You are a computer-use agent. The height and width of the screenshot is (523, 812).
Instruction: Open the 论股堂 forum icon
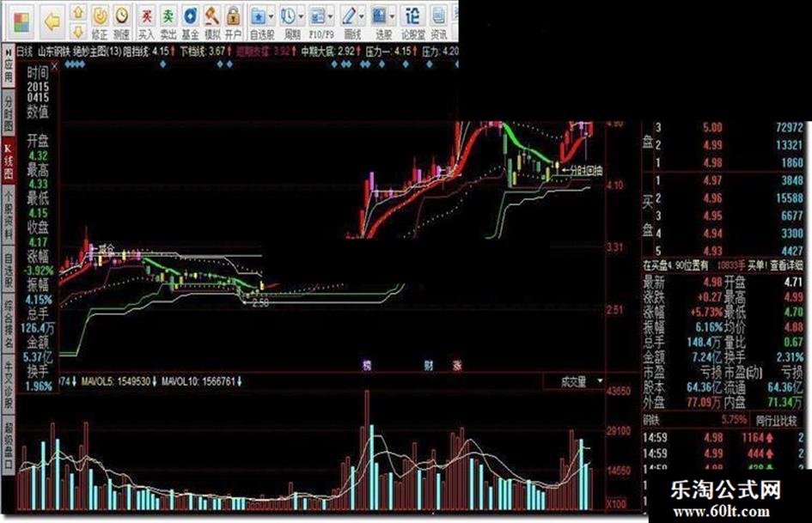(x=412, y=23)
